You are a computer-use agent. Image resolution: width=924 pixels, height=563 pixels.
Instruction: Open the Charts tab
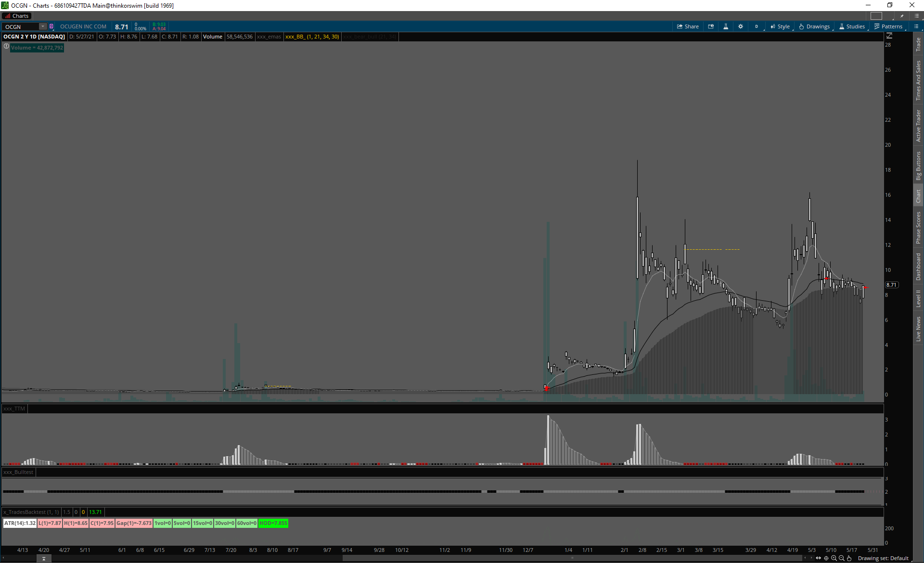17,16
